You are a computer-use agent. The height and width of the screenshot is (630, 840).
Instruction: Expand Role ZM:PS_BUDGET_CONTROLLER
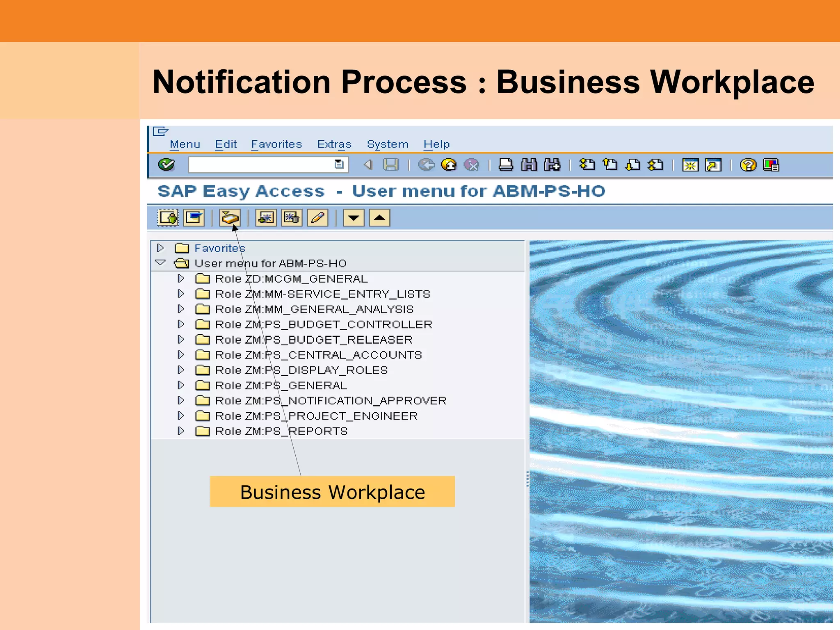click(180, 324)
